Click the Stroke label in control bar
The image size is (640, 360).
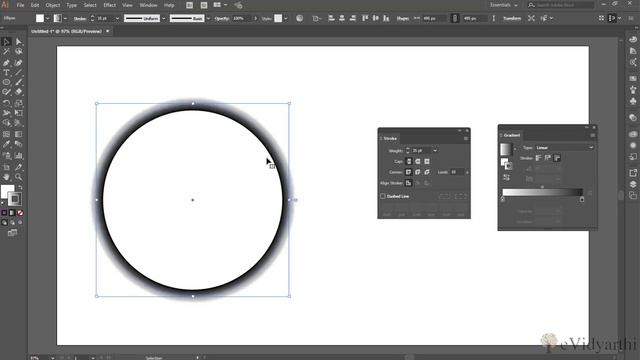[x=80, y=18]
